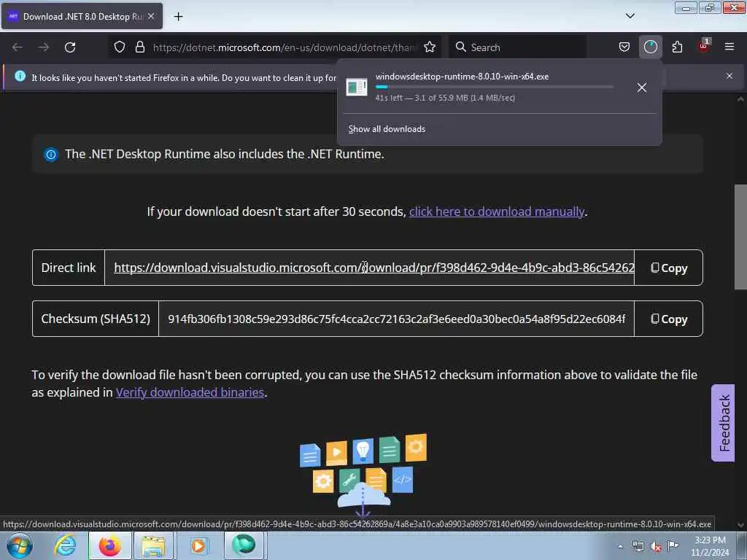The width and height of the screenshot is (747, 560).
Task: Open Action Center flag icon
Action: point(673,545)
